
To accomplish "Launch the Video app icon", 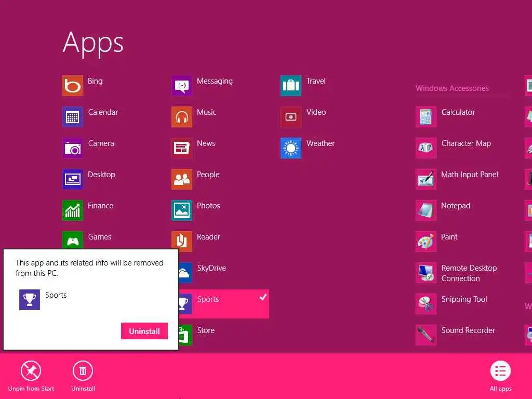I will point(291,117).
